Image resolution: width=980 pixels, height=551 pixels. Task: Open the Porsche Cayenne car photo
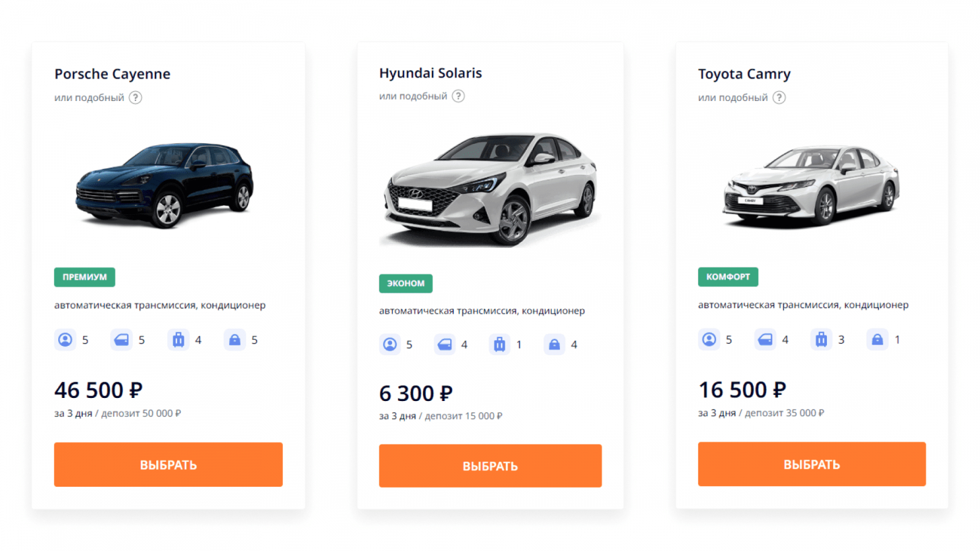coord(165,184)
